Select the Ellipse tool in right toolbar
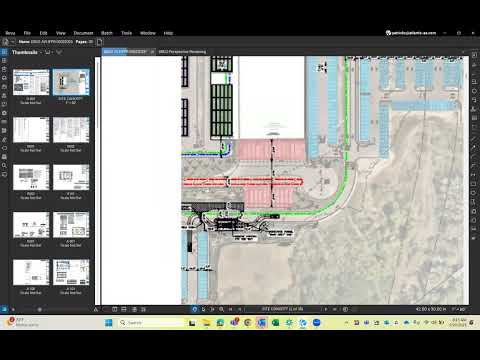This screenshot has height=360, width=480. tap(474, 193)
